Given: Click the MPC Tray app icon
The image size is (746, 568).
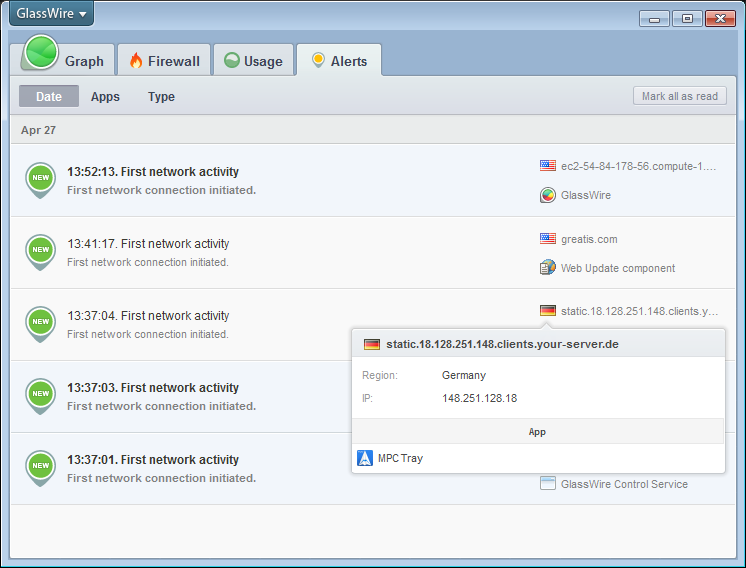Looking at the screenshot, I should 365,458.
